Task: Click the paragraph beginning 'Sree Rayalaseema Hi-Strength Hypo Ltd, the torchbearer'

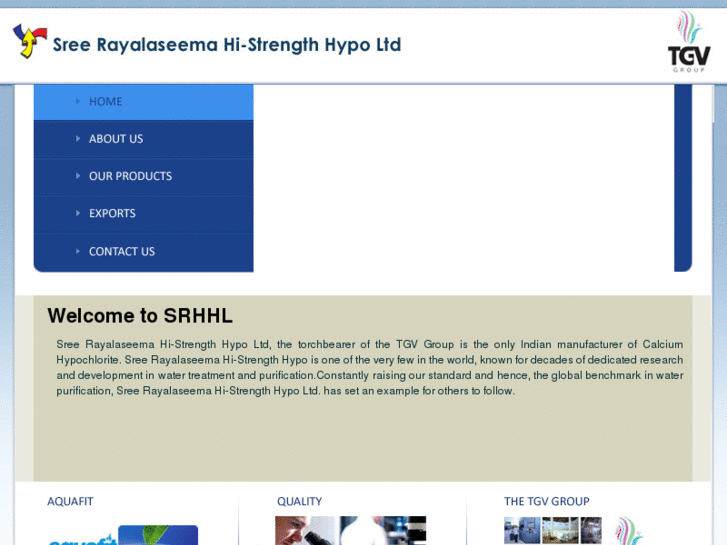Action: (370, 367)
